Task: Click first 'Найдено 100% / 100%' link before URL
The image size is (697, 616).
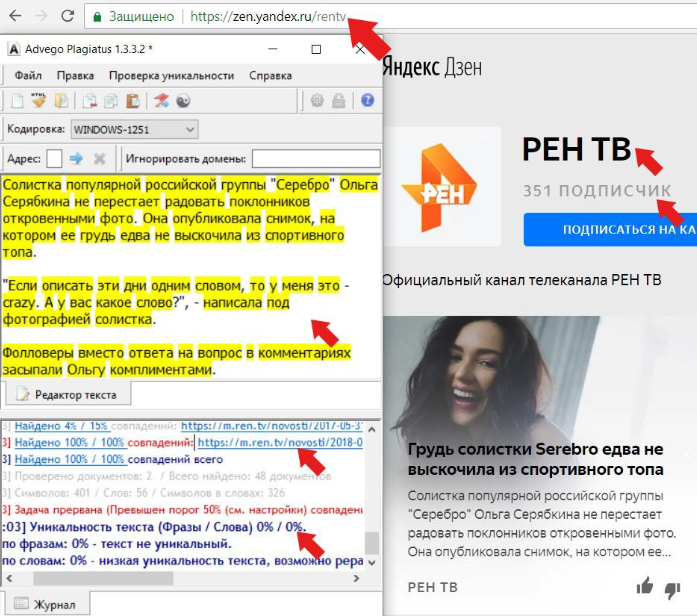Action: 70,443
